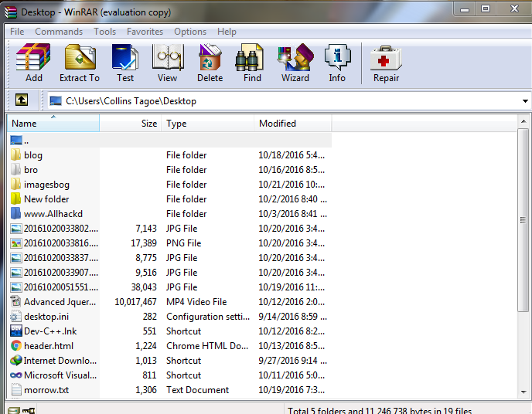Click size value 38,043
Screen dimensions: 532x414
144,287
